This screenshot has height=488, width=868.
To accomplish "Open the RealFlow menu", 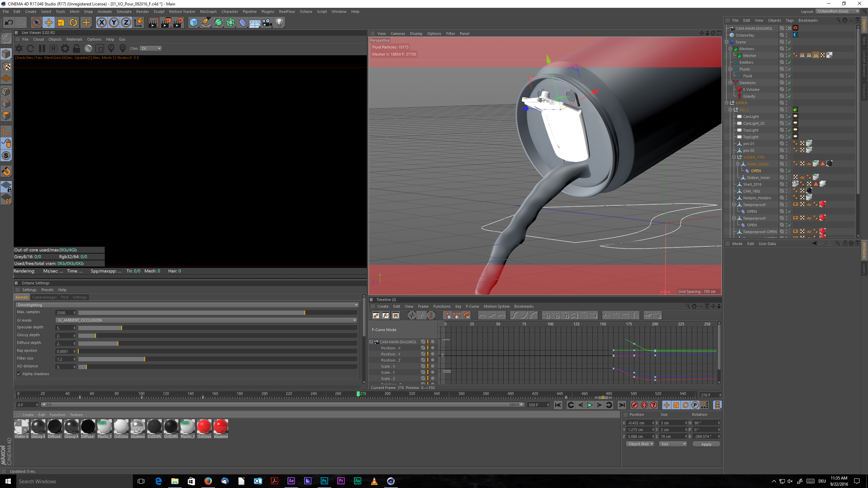I will point(287,12).
